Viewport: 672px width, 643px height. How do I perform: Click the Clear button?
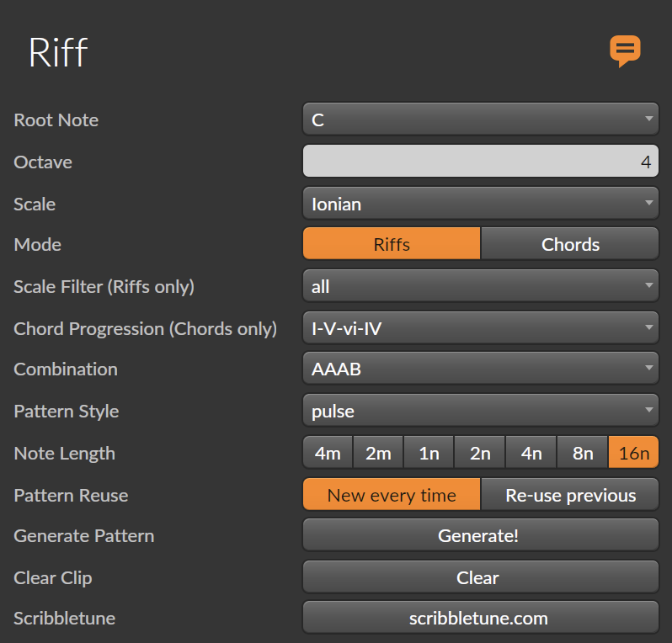[x=481, y=577]
